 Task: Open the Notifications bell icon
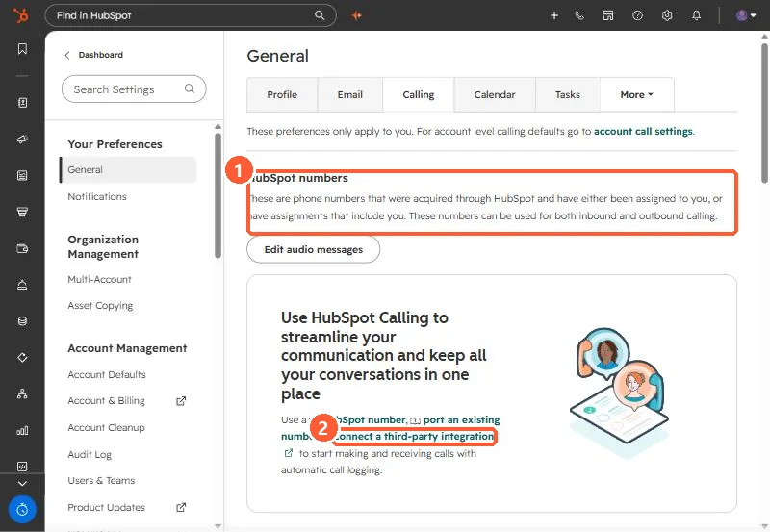(696, 15)
